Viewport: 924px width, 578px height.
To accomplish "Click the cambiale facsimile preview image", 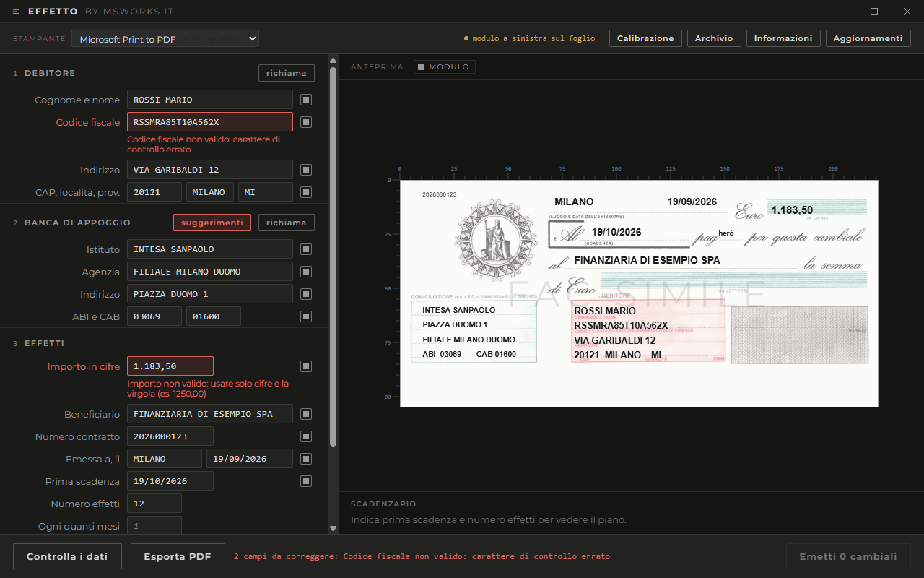I will [x=639, y=293].
